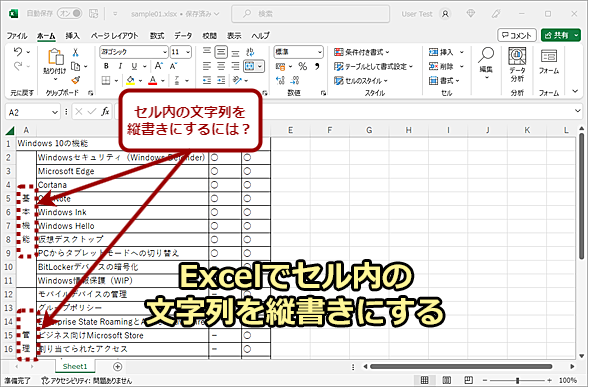Screen dimensions: 589x388
Task: Apply Bold formatting from the ribbon
Action: tap(106, 66)
